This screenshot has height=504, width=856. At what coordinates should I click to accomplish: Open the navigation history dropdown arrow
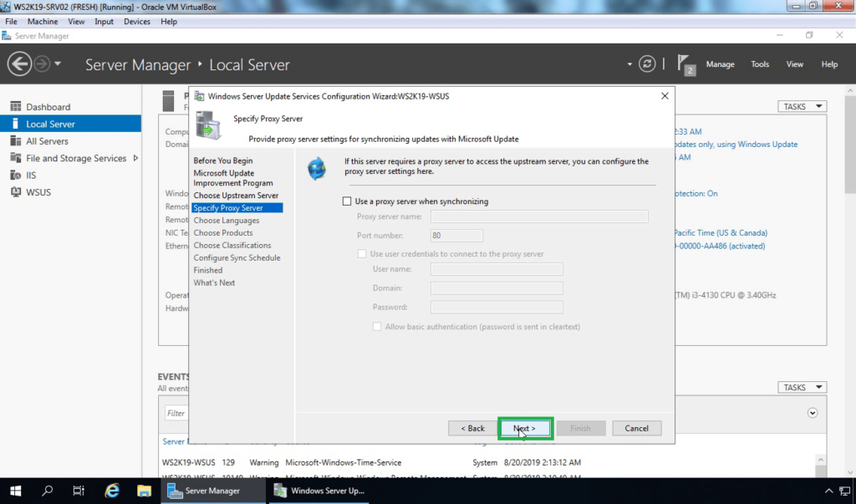(x=58, y=64)
